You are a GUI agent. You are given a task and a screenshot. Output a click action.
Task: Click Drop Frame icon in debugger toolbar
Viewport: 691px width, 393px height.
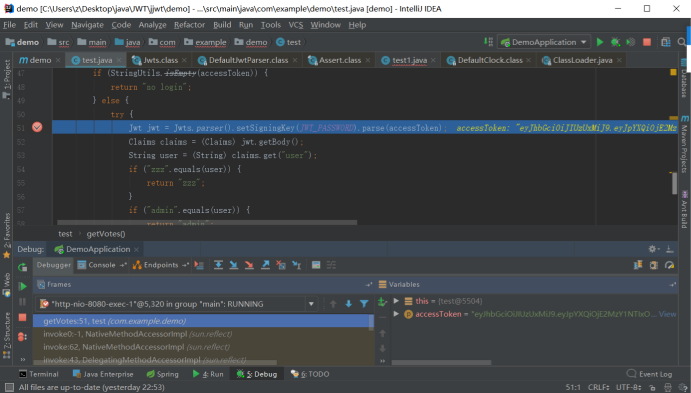pos(281,265)
